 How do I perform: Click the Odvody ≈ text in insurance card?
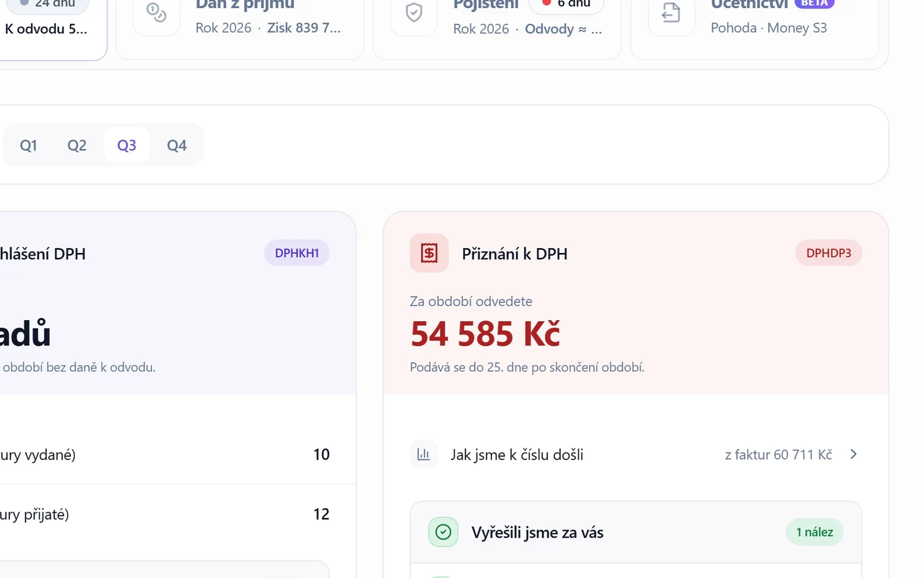pos(564,29)
